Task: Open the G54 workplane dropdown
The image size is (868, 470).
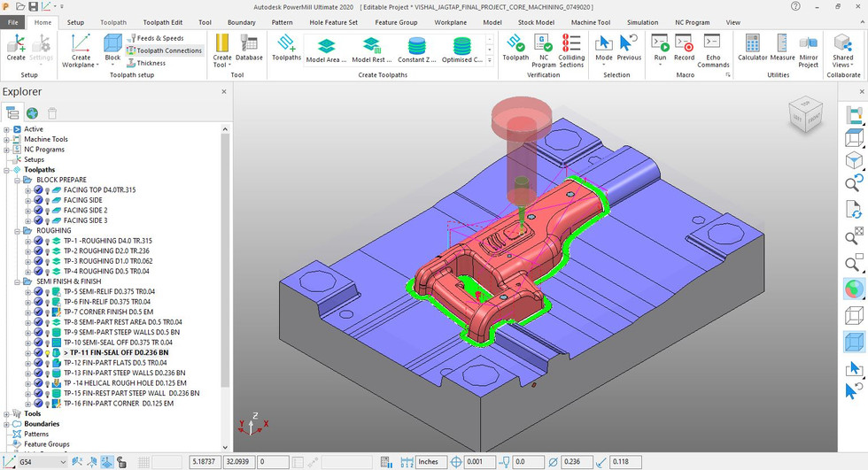Action: [x=43, y=462]
